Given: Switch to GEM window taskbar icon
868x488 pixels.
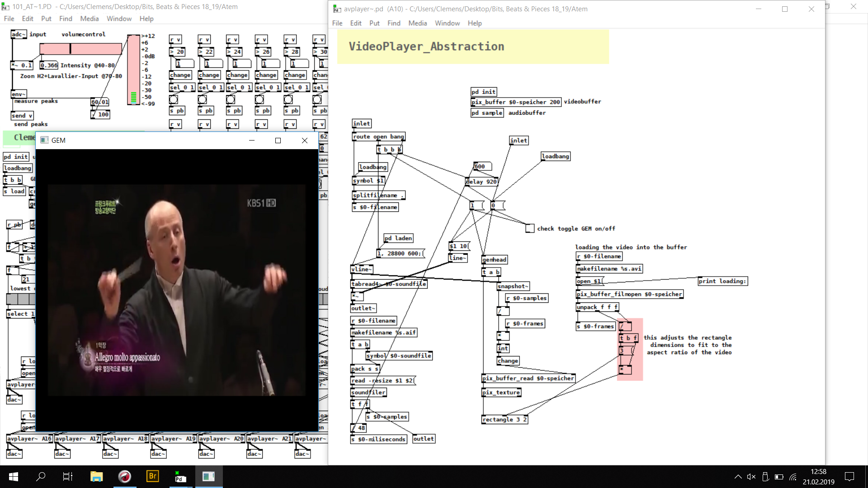Looking at the screenshot, I should coord(208,476).
